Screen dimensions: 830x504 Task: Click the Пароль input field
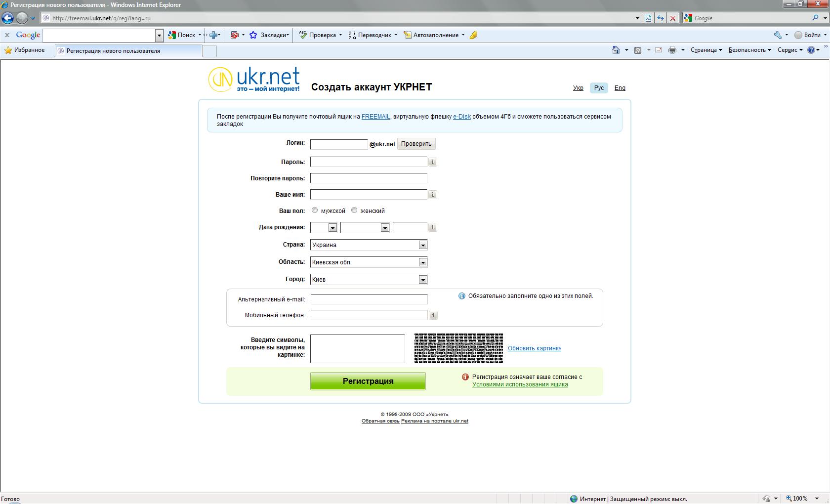pos(369,162)
